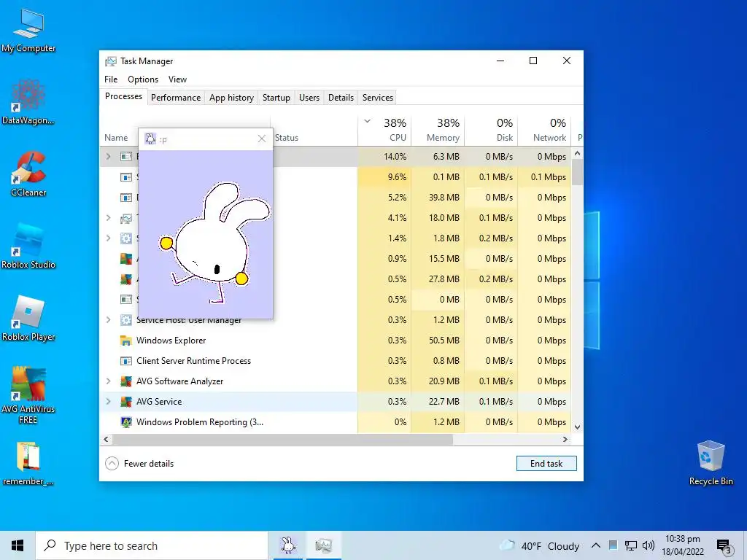Screen dimensions: 747x560
Task: Open the DataWagon desktop shortcut
Action: point(28,102)
